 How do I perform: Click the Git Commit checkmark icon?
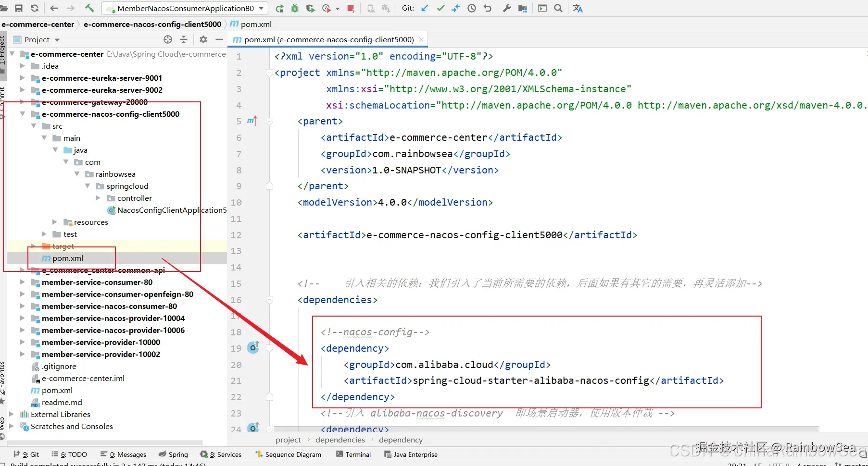click(x=440, y=8)
